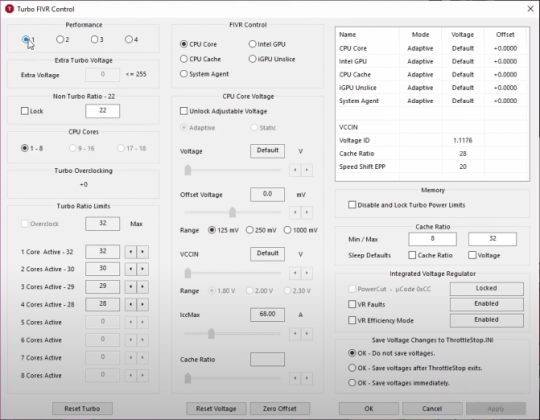This screenshot has width=540, height=420.
Task: Tick Unlock Adjustable Voltage checkbox
Action: coord(184,111)
